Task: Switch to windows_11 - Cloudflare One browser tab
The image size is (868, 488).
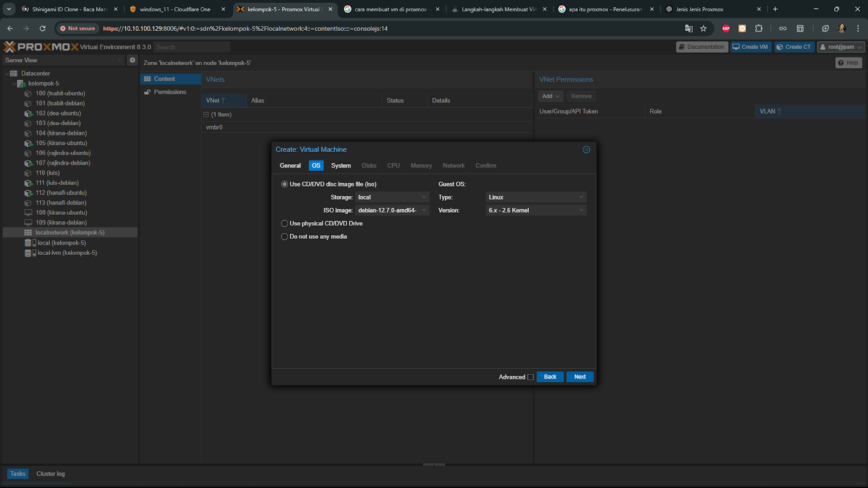Action: [177, 9]
